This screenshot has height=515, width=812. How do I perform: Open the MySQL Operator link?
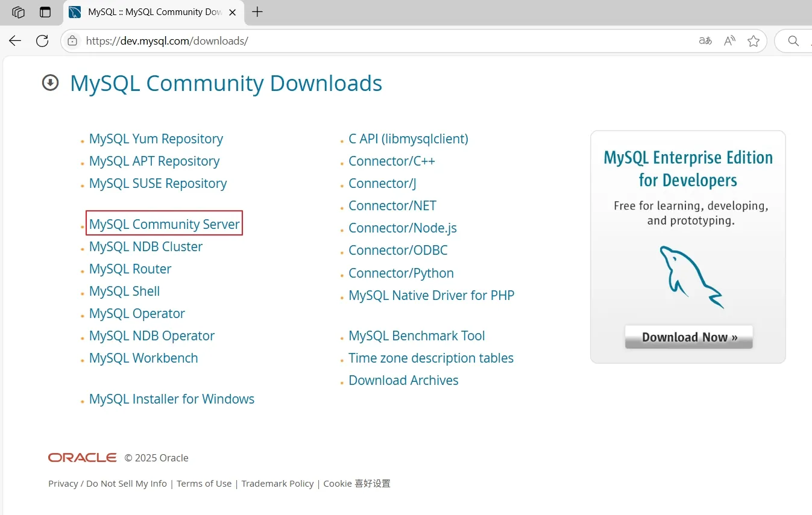137,313
